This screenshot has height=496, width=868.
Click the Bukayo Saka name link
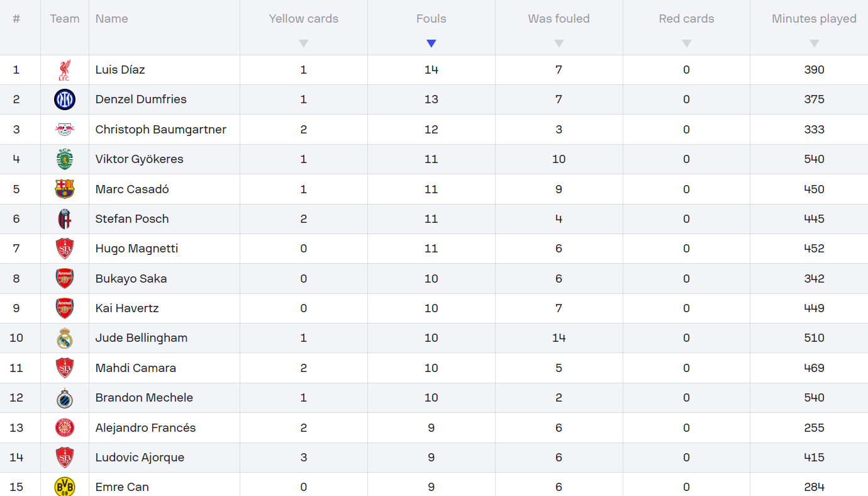point(131,279)
